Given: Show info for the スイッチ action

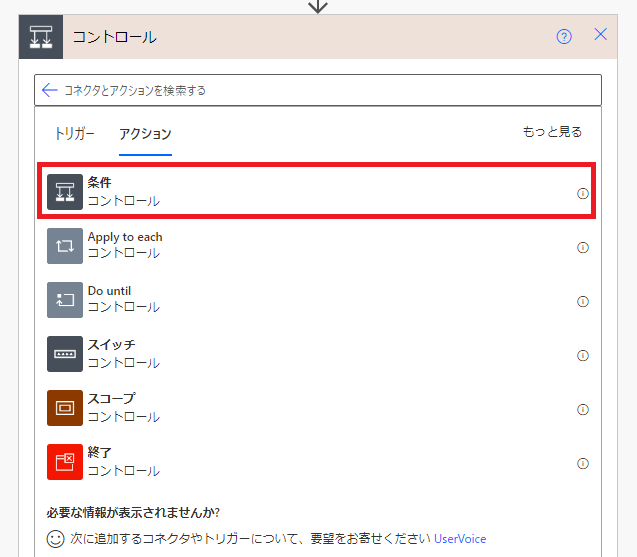Looking at the screenshot, I should coord(583,355).
